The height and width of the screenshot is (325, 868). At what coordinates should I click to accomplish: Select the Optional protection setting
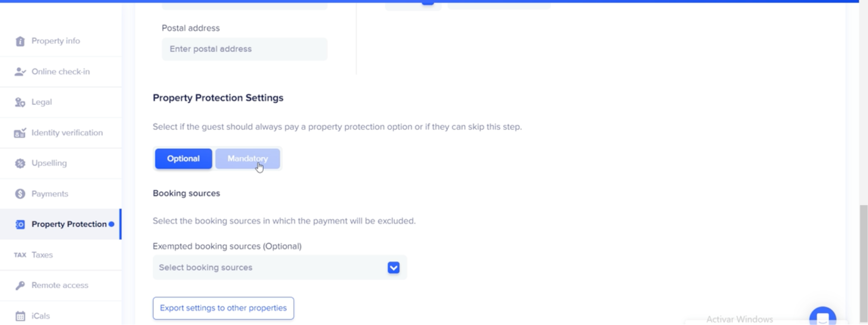coord(183,159)
